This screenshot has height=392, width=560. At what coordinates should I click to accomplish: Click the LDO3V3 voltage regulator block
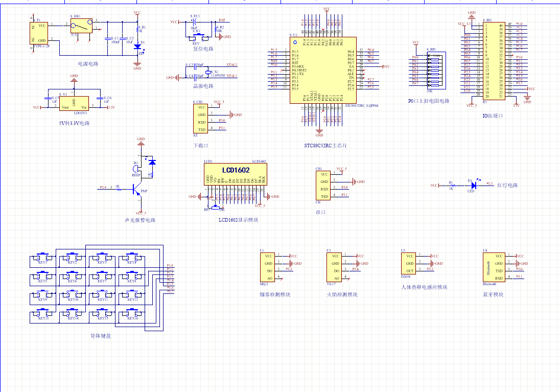[x=74, y=103]
